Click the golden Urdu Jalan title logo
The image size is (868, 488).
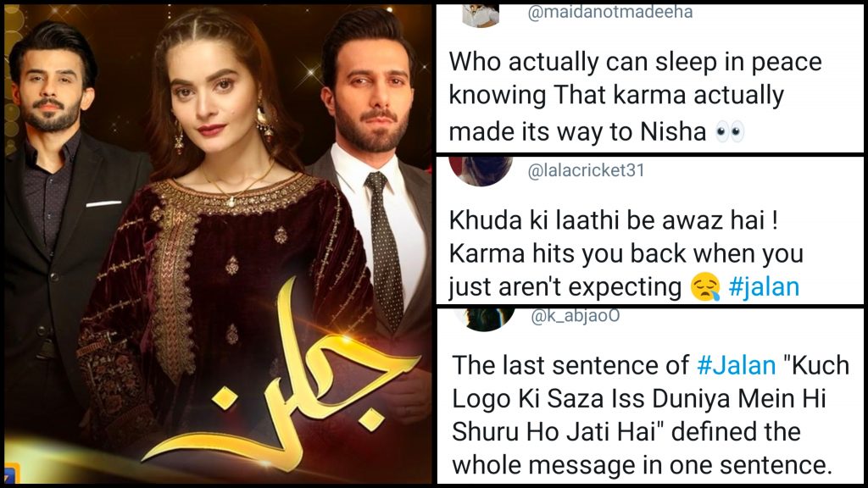tap(280, 376)
